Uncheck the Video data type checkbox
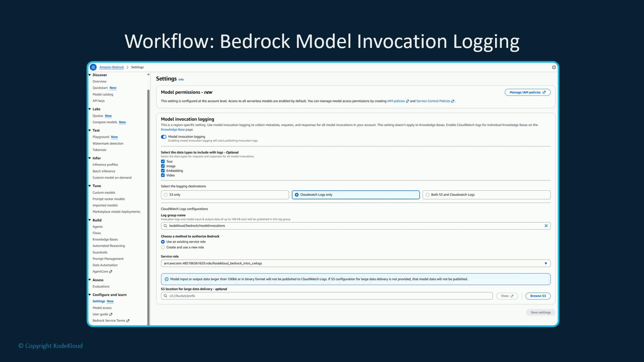This screenshot has height=362, width=644. (x=163, y=175)
